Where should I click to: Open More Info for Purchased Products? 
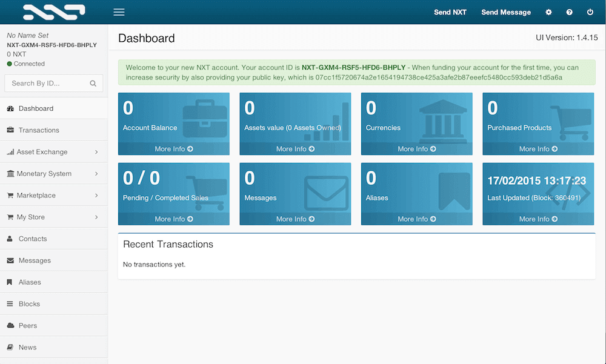click(538, 149)
